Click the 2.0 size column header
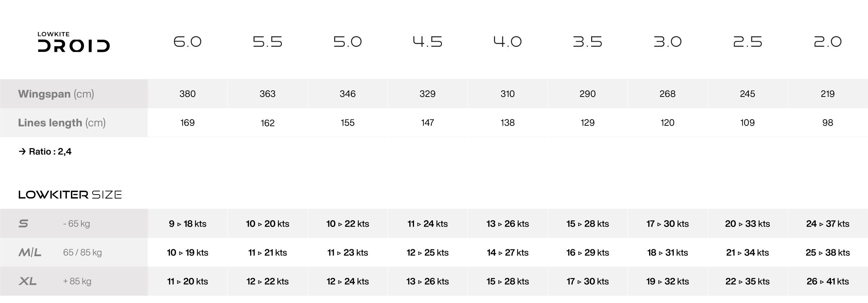Screen dimensions: 868x303 point(827,42)
